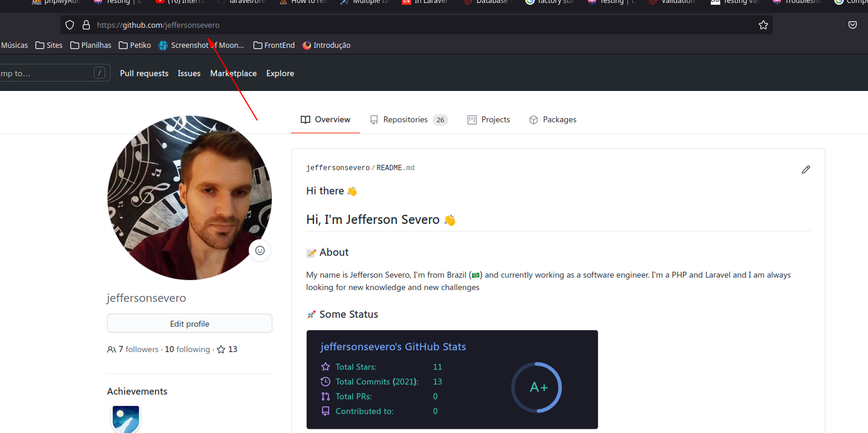
Task: Open Explore in GitHub header
Action: tap(280, 73)
